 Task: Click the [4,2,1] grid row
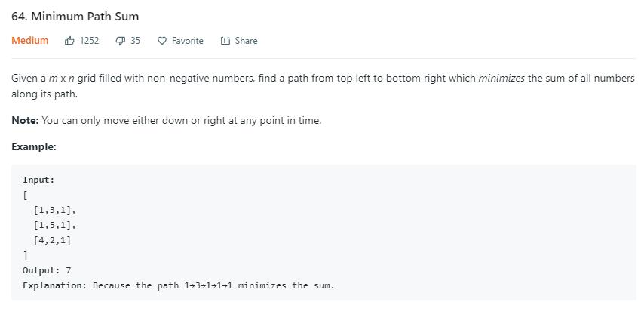click(53, 241)
